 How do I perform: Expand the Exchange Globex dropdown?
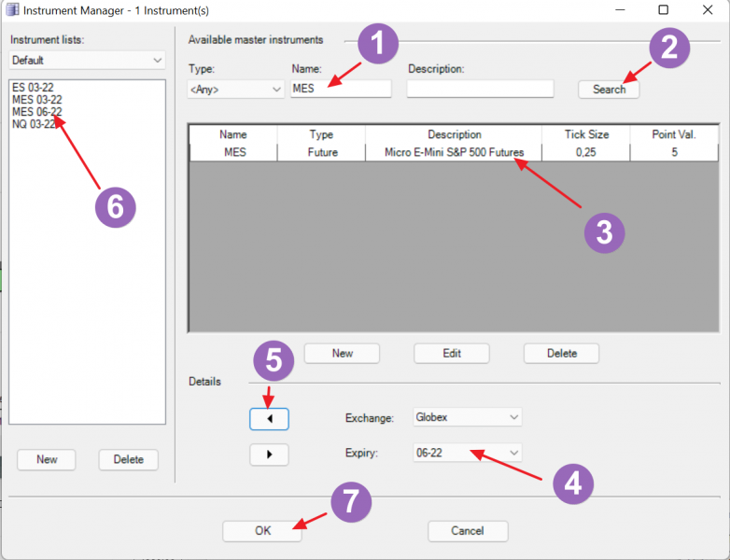pos(468,417)
